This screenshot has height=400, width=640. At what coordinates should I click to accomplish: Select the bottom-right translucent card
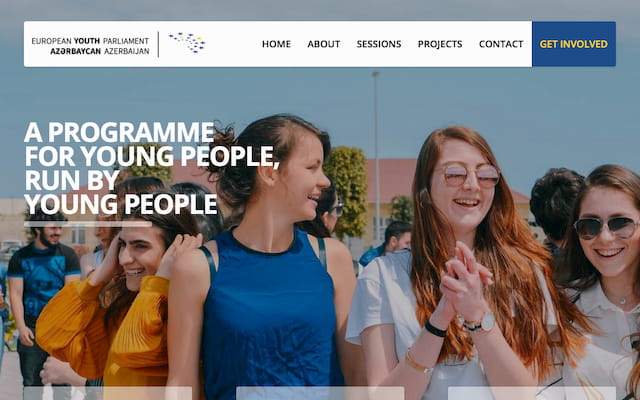[532, 393]
